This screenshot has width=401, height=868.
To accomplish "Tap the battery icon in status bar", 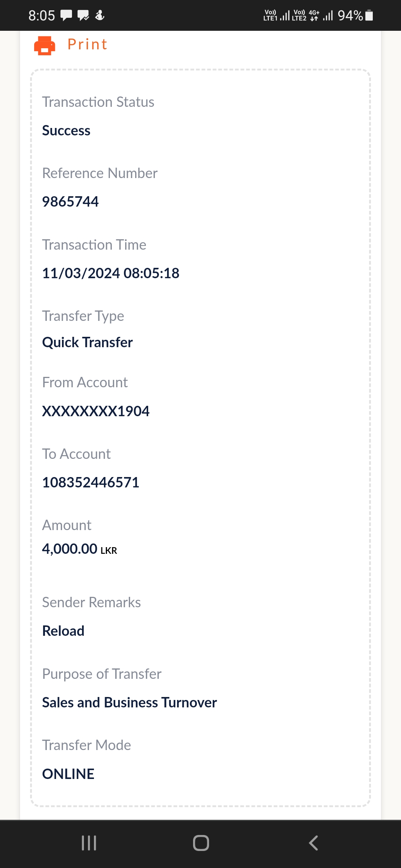I will click(369, 16).
